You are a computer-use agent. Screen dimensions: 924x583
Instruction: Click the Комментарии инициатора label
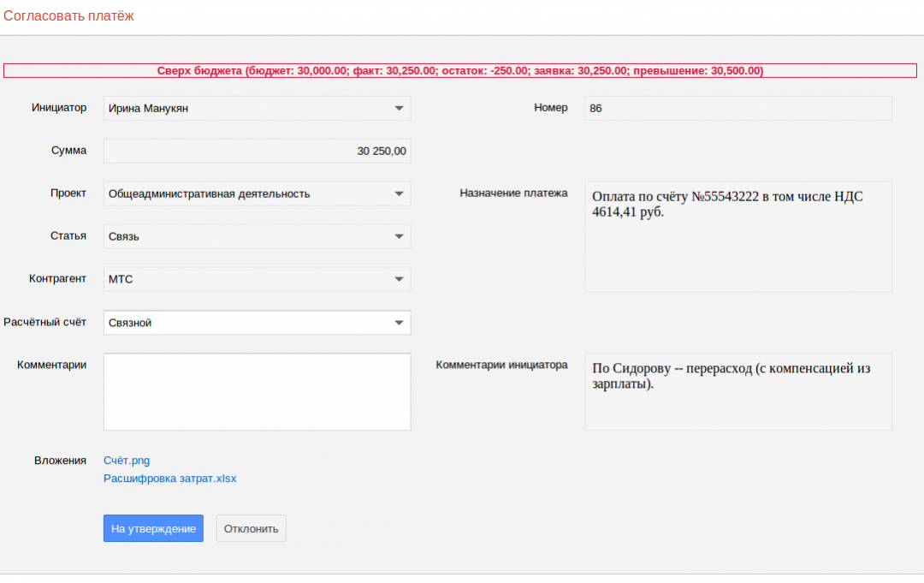click(x=501, y=365)
